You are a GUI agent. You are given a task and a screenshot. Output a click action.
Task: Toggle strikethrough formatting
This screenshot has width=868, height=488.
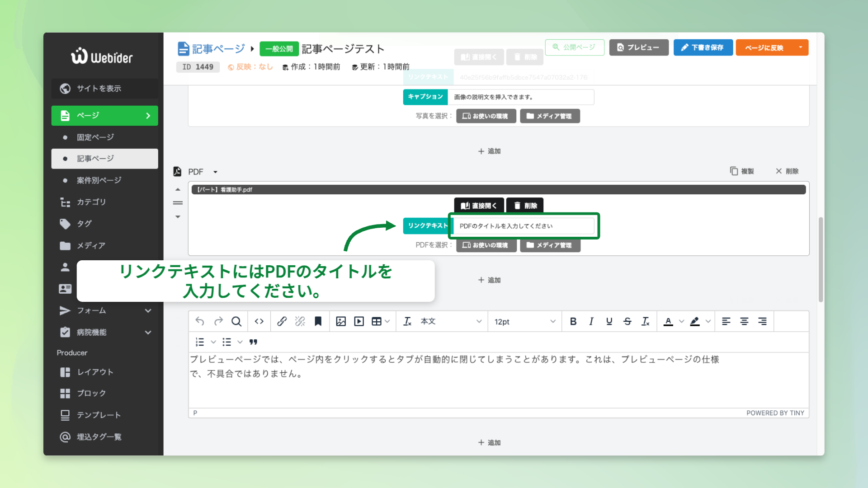click(627, 321)
